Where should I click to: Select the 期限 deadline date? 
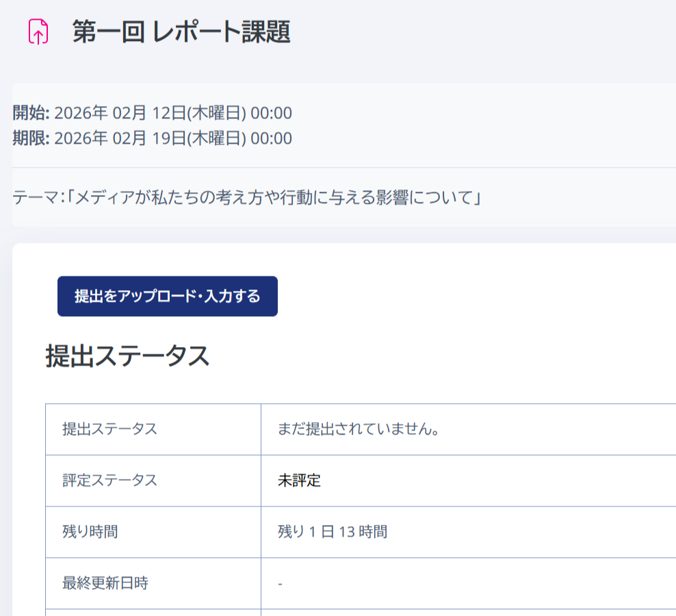pyautogui.click(x=151, y=138)
